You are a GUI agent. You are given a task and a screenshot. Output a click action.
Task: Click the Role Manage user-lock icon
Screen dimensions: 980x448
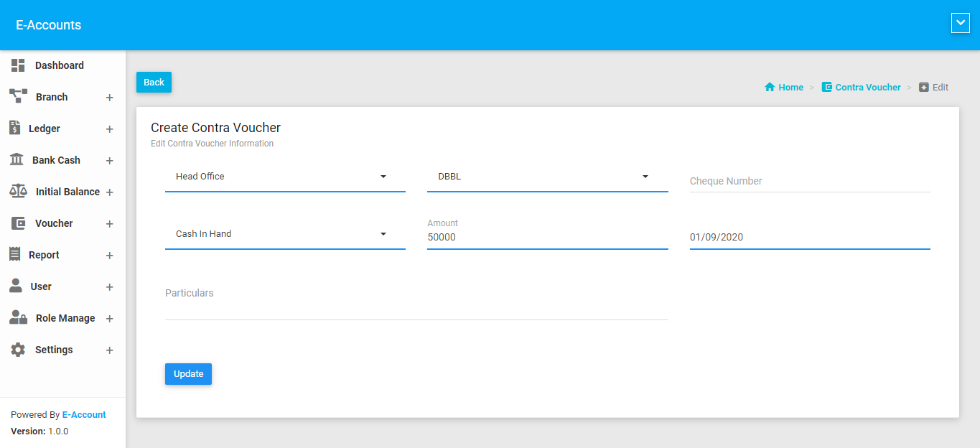(x=18, y=317)
